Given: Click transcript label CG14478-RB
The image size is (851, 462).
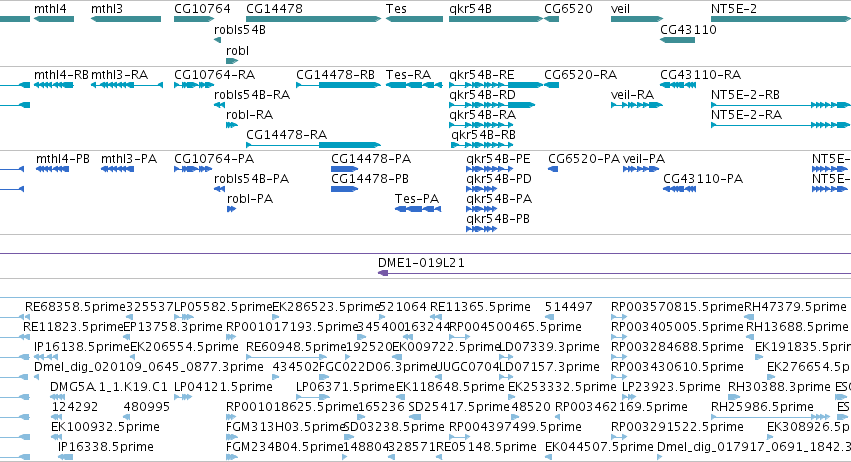Looking at the screenshot, I should coord(335,75).
